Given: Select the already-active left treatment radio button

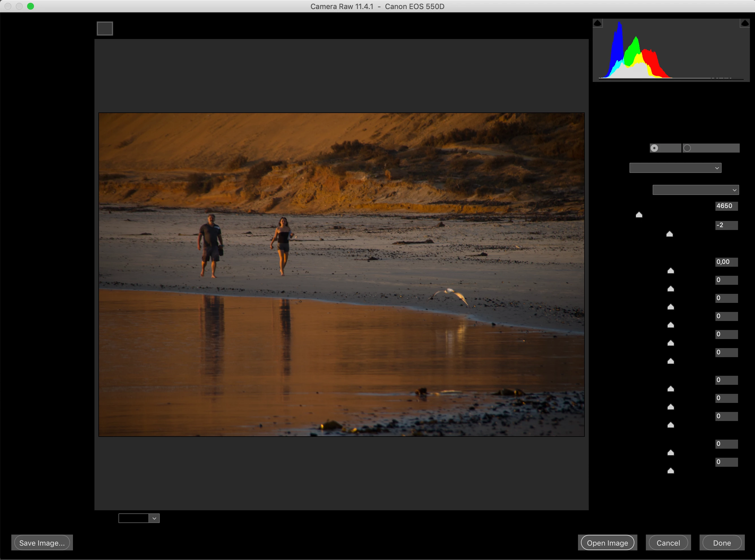Looking at the screenshot, I should pos(654,148).
